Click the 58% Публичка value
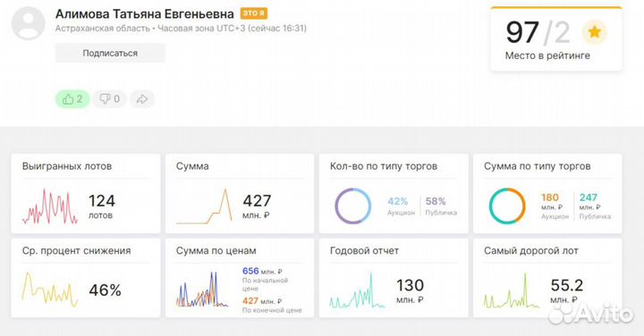 pos(441,206)
